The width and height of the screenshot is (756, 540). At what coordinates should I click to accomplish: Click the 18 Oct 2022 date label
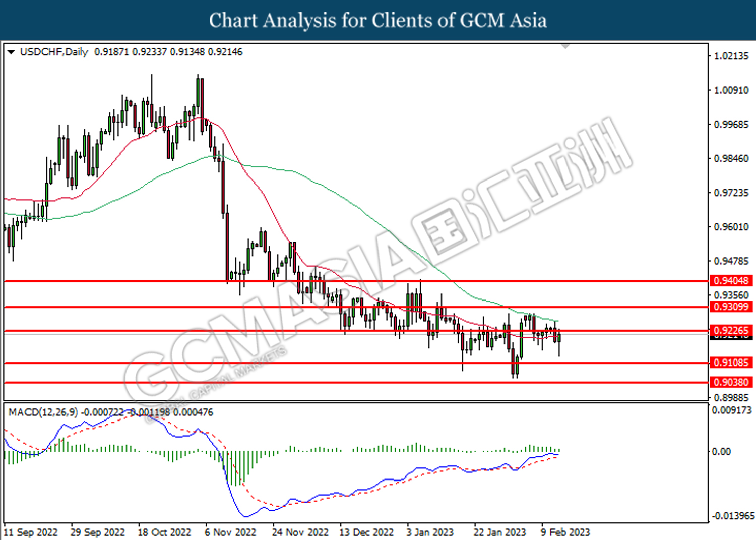click(165, 532)
